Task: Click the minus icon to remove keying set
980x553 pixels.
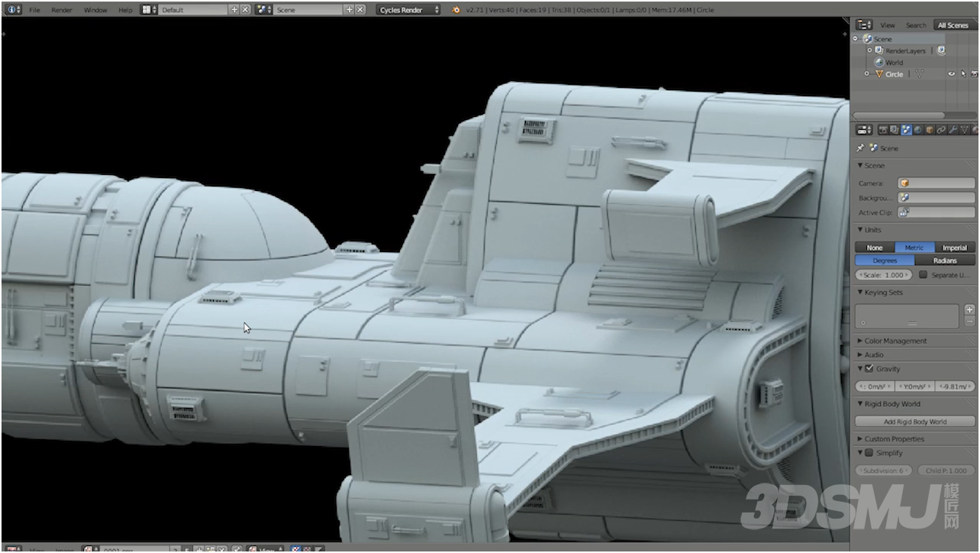Action: pos(969,321)
